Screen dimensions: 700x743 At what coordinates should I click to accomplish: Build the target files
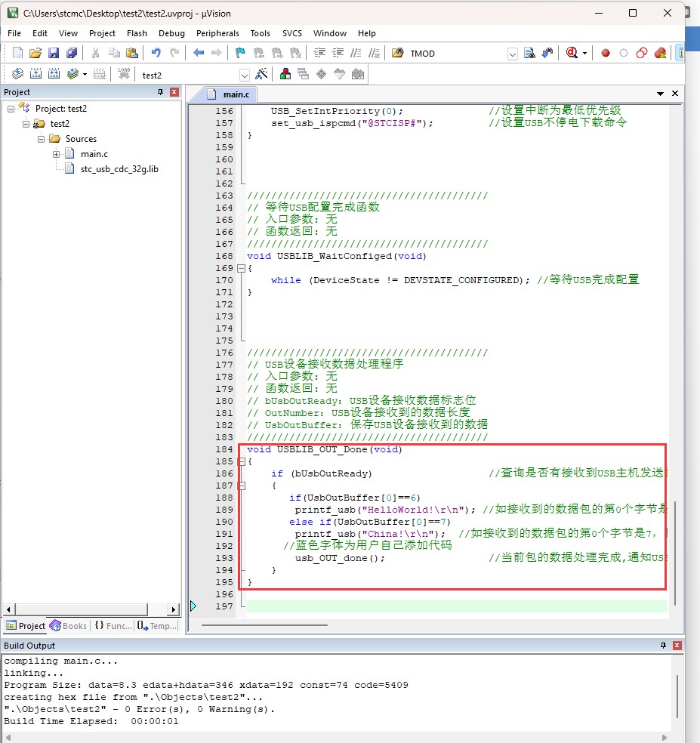35,74
